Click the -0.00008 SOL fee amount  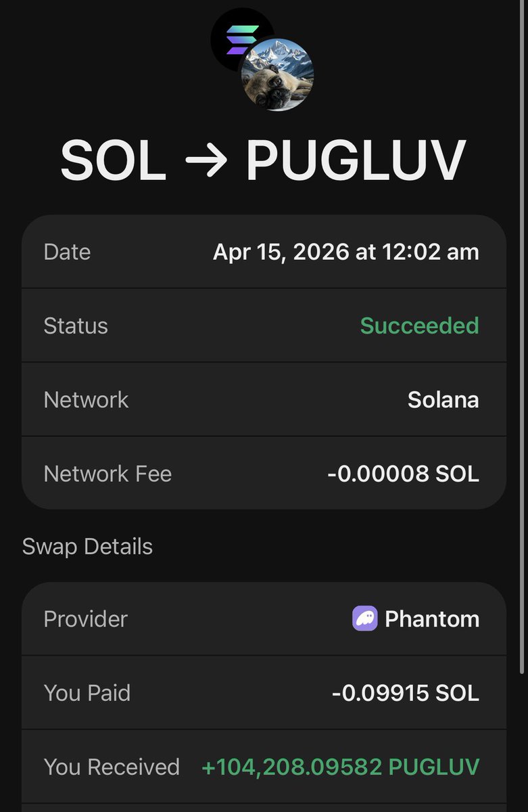click(x=403, y=473)
